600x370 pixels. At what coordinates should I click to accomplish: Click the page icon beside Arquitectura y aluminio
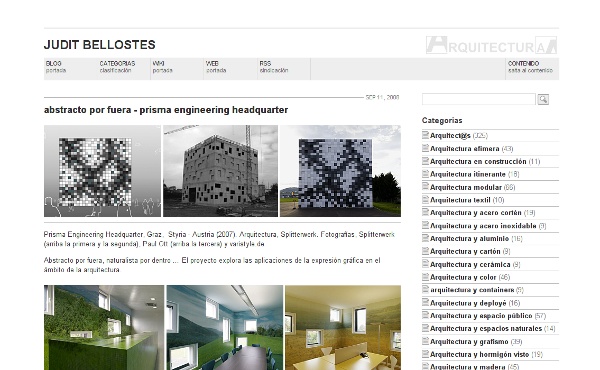click(425, 238)
